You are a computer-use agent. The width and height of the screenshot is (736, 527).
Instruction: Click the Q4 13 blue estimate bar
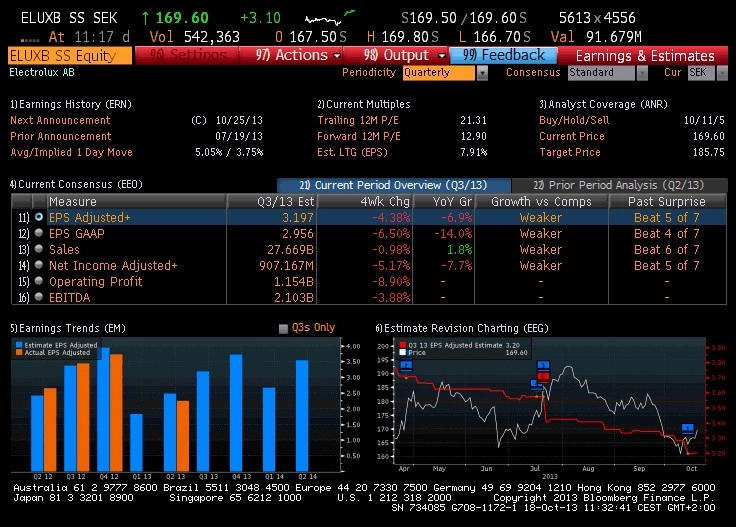coord(236,412)
